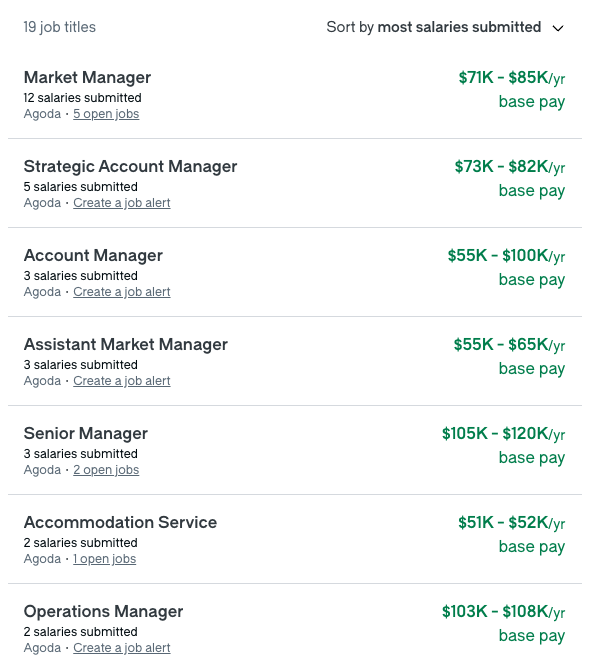This screenshot has height=668, width=592.
Task: Click the $105K - $120K Senior Manager salary
Action: click(x=503, y=434)
